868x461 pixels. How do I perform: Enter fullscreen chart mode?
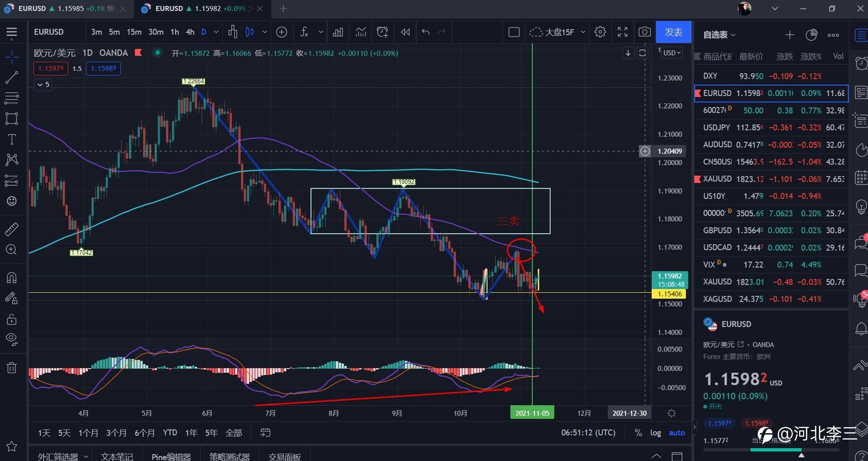click(622, 32)
